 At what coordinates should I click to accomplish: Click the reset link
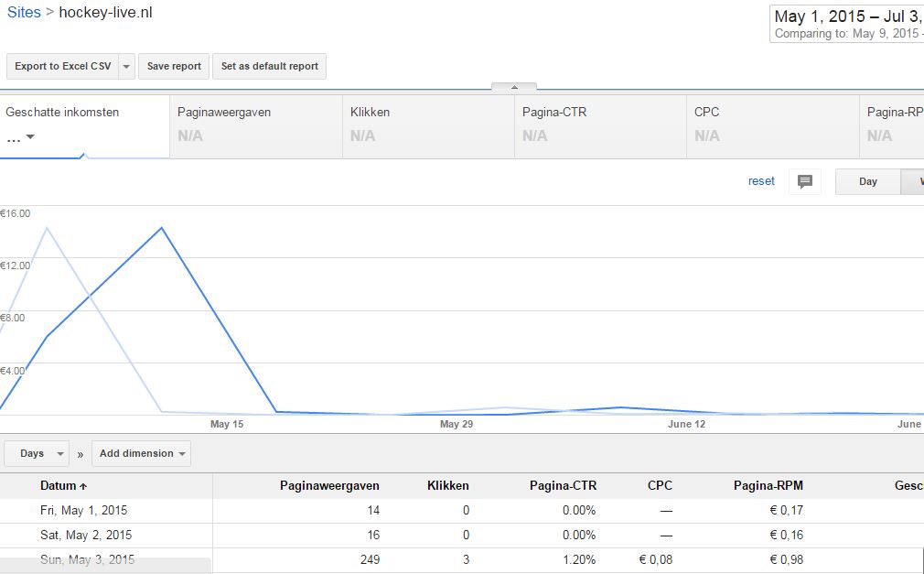point(761,181)
